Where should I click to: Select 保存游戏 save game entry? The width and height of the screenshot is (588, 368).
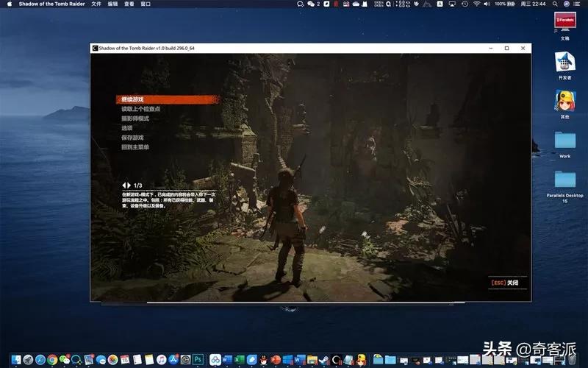point(132,138)
